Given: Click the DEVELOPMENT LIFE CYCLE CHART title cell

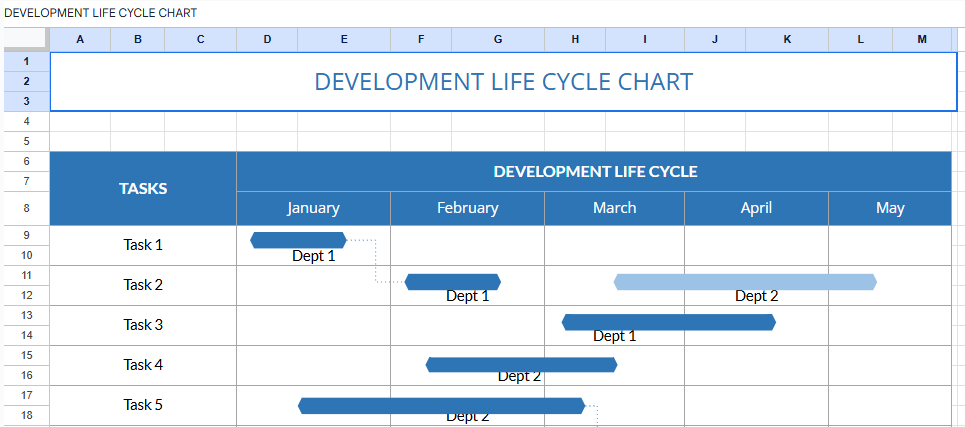Looking at the screenshot, I should (x=503, y=82).
